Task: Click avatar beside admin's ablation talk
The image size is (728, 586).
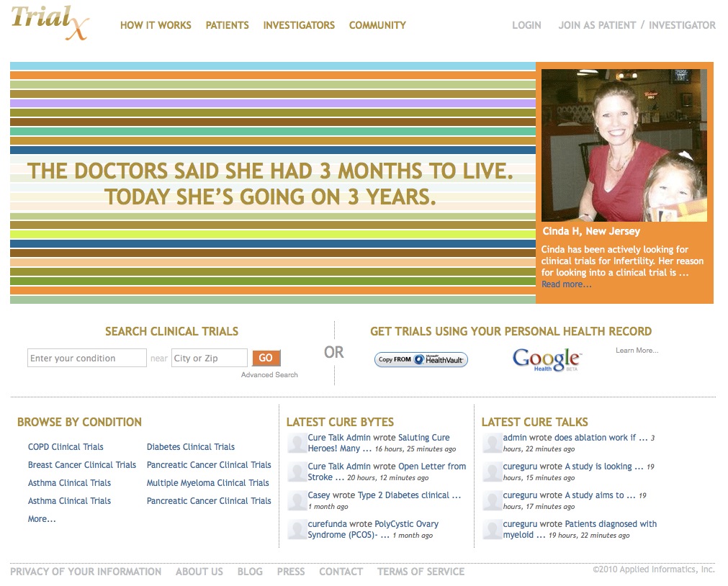Action: [x=493, y=443]
